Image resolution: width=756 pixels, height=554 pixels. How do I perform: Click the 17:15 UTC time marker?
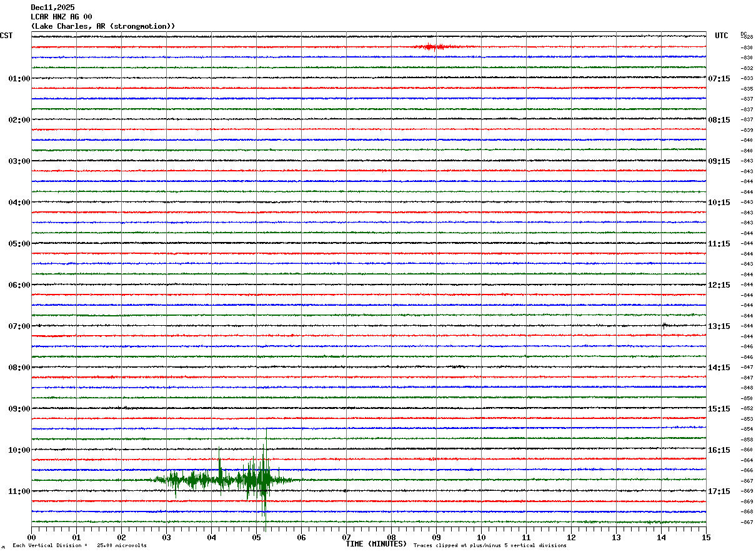tap(719, 491)
